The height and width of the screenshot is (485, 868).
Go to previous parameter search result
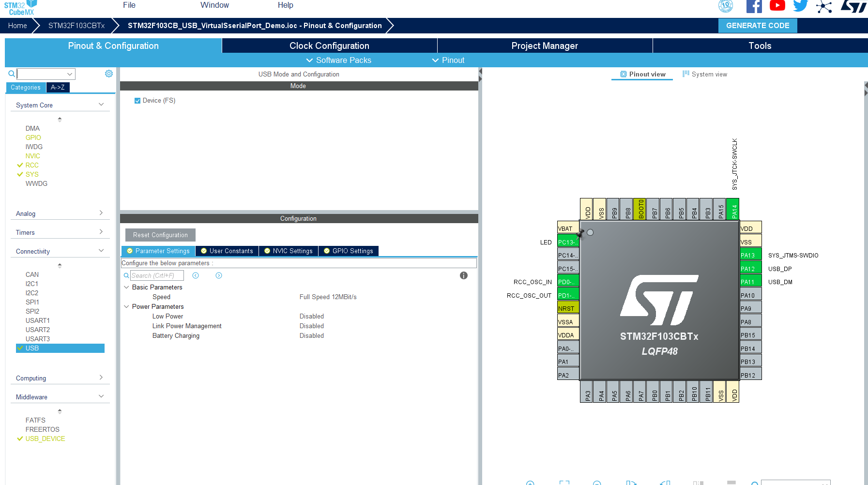(x=196, y=275)
